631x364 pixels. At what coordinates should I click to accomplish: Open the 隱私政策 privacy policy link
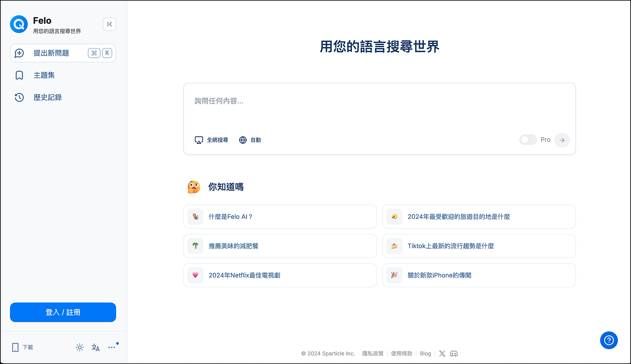pos(373,354)
